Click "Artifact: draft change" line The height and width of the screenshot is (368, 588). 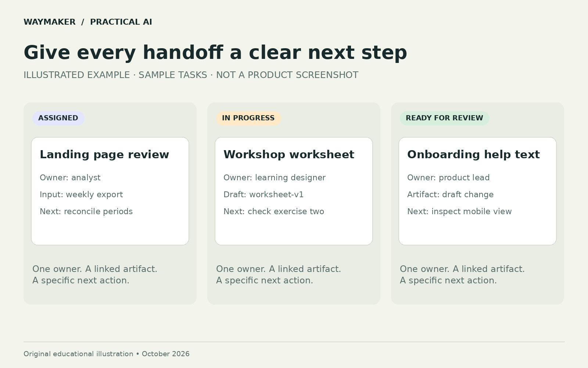[x=450, y=195]
